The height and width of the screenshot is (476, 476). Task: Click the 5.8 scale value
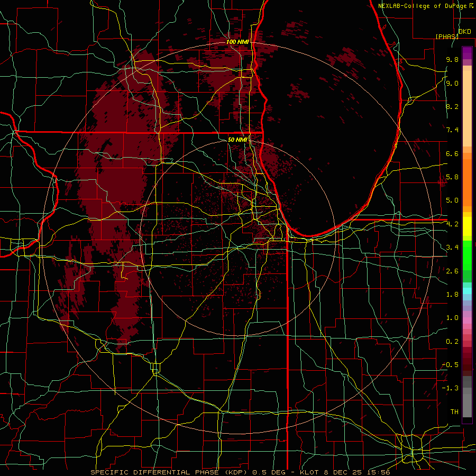point(452,177)
